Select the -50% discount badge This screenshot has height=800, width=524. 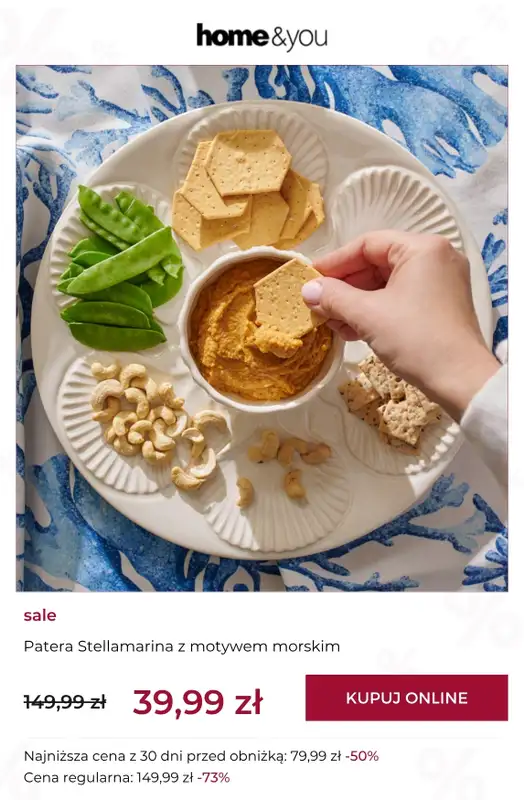(362, 756)
